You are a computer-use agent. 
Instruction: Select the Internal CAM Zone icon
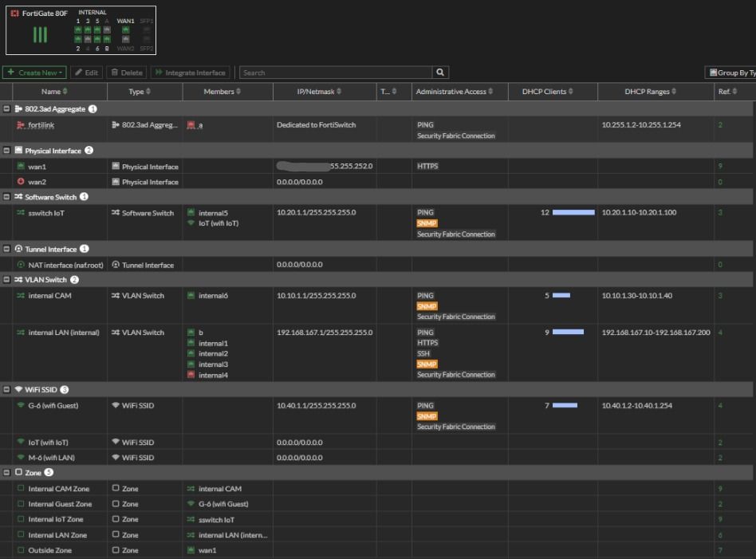tap(21, 489)
